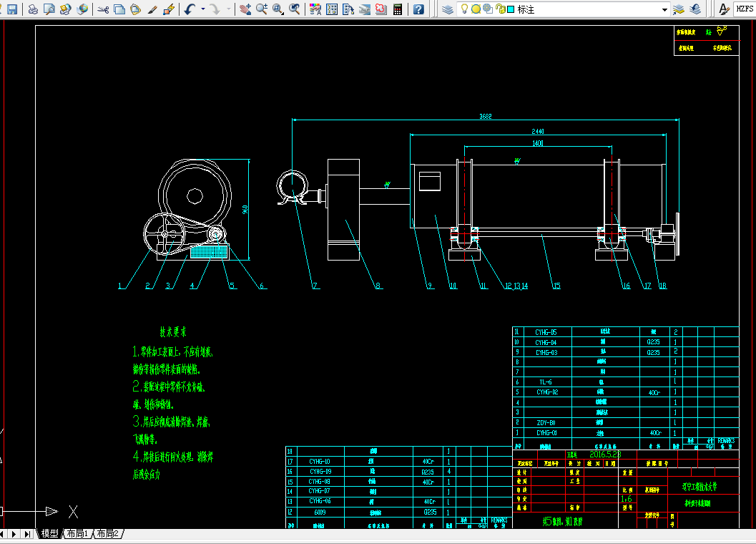The height and width of the screenshot is (544, 756).
Task: Open the HZFS text style dropdown
Action: click(x=745, y=9)
